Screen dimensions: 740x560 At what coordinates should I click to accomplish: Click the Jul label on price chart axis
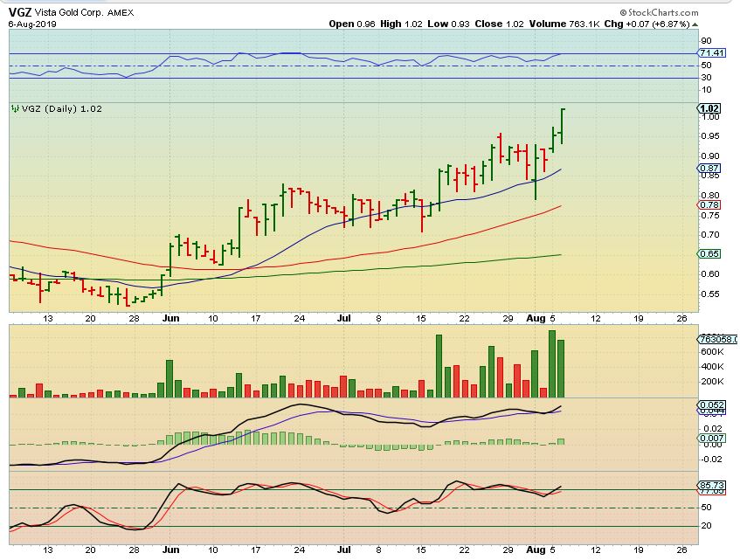coord(344,319)
